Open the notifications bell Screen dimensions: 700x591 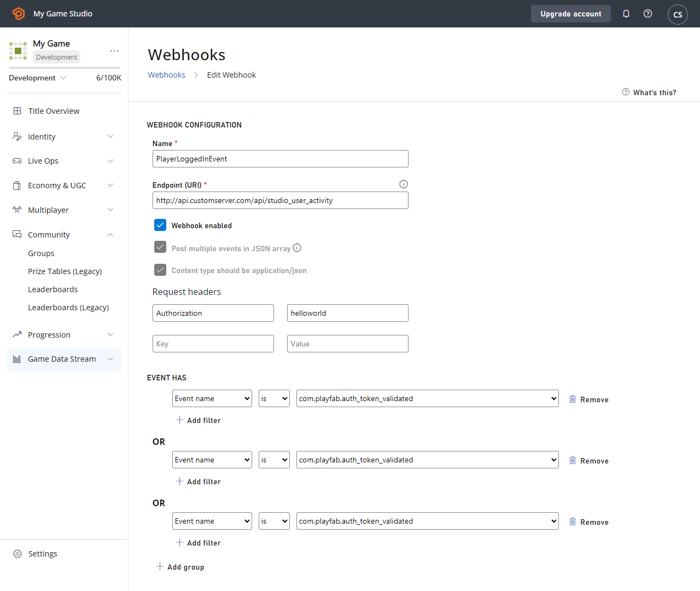point(626,14)
